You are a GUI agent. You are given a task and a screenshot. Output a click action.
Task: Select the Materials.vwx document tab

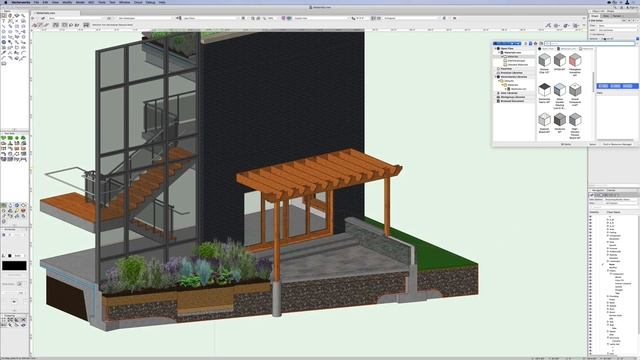(56, 13)
